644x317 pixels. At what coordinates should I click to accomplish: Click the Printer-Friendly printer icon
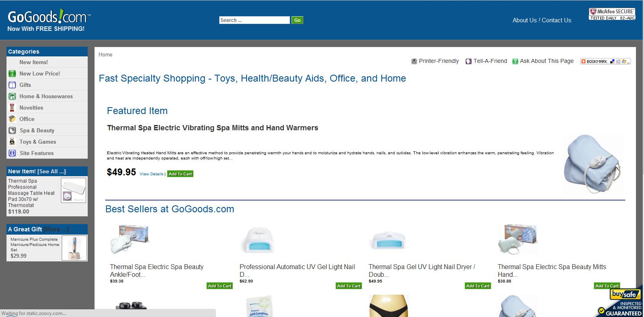414,61
